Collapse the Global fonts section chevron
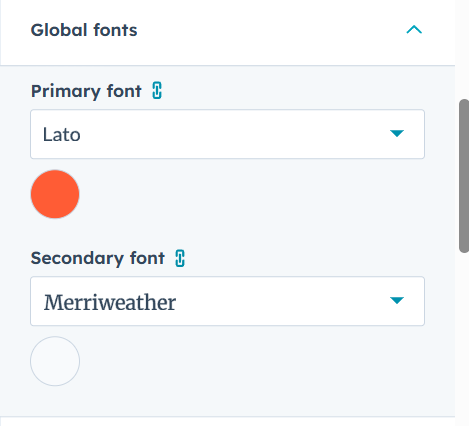Screen dimensions: 469x426 tap(414, 30)
